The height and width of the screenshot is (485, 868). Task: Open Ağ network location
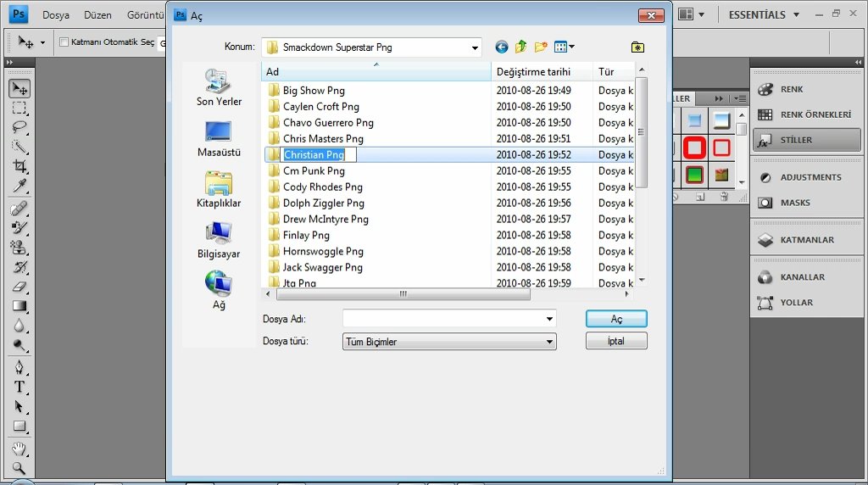tap(219, 290)
